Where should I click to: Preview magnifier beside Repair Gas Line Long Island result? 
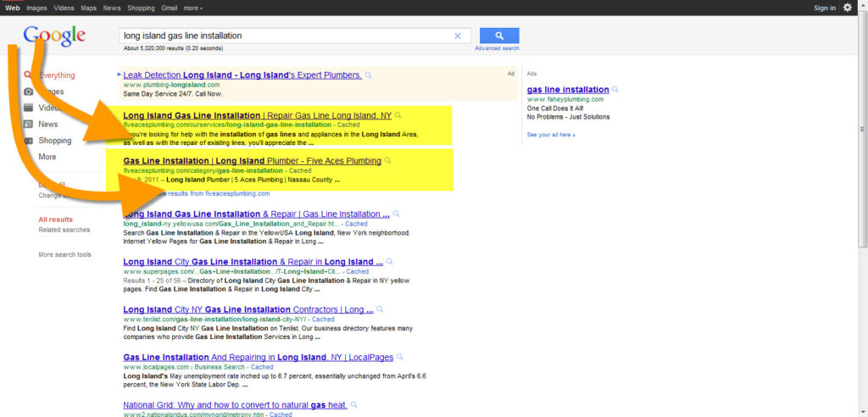pos(398,116)
